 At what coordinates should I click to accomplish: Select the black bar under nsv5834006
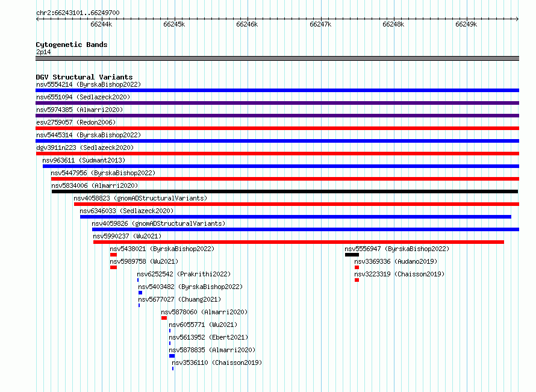[x=285, y=191]
